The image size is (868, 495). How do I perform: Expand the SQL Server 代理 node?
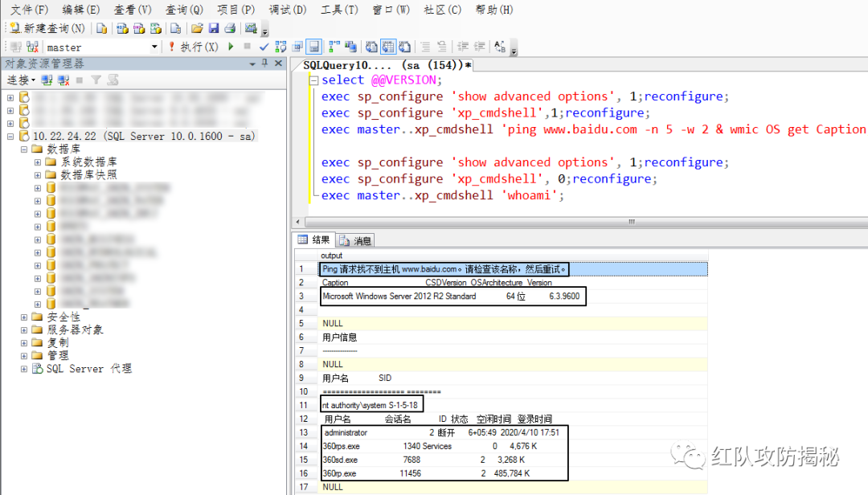pyautogui.click(x=24, y=369)
